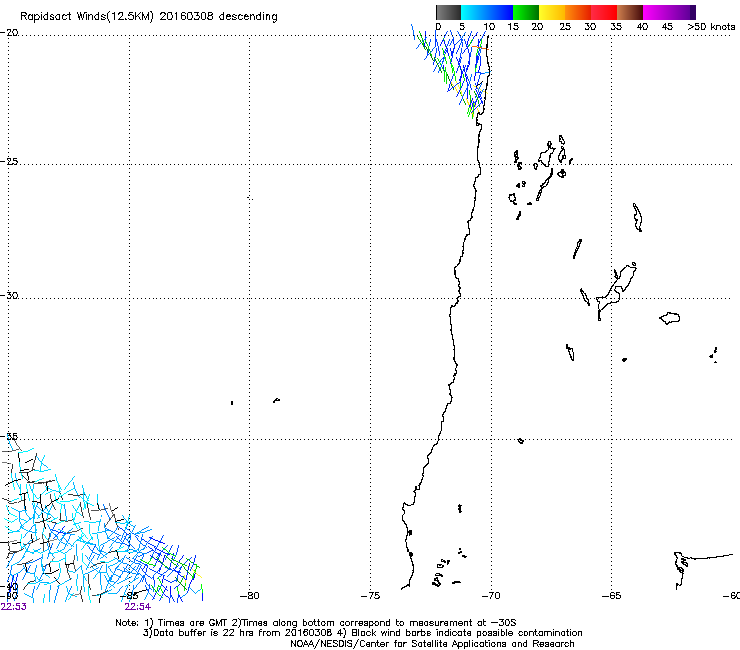Image resolution: width=740 pixels, height=650 pixels.
Task: Click the purple '22:54' pass time label
Action: tap(137, 607)
